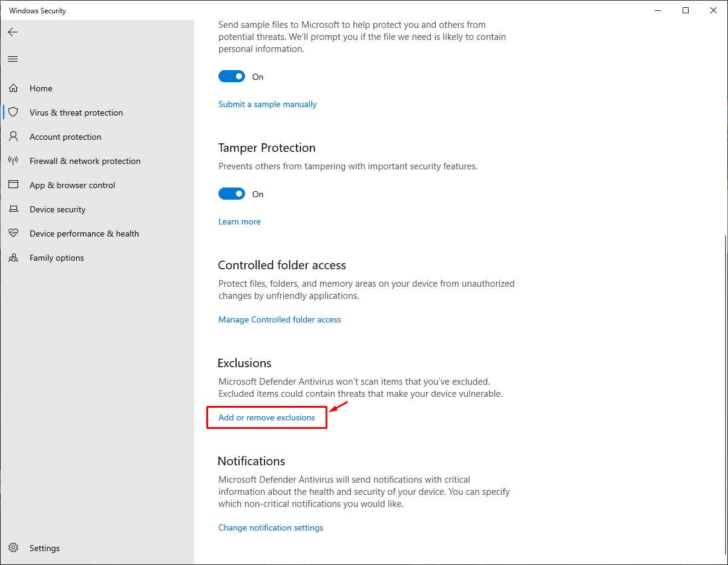Disable the Tamper Protection toggle

click(x=232, y=194)
